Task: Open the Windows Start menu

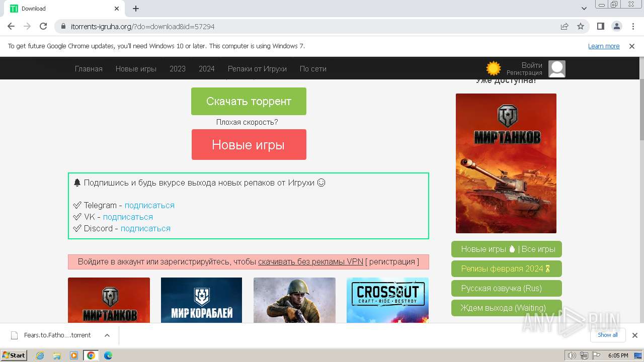Action: coord(14,355)
